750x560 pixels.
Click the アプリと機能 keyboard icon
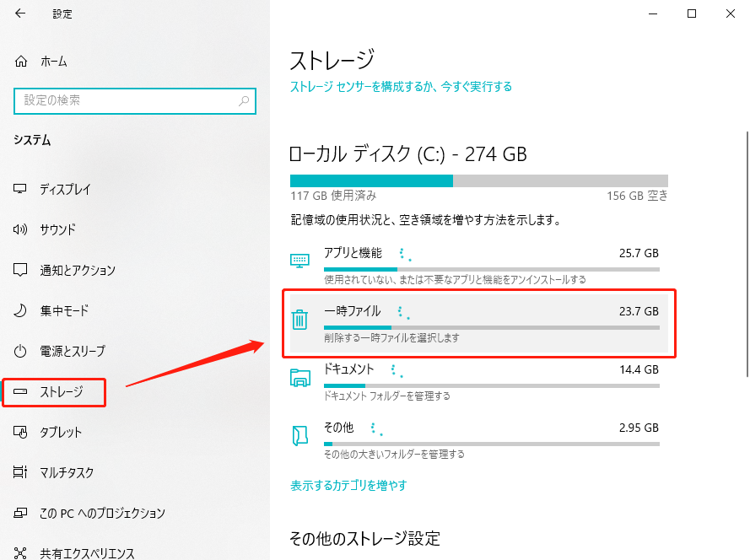pos(299,261)
